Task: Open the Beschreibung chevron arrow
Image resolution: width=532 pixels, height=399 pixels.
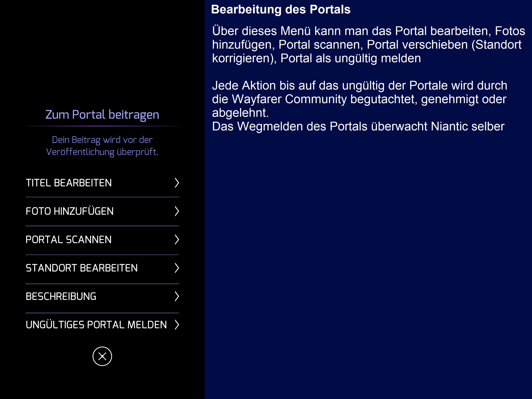Action: click(x=177, y=296)
